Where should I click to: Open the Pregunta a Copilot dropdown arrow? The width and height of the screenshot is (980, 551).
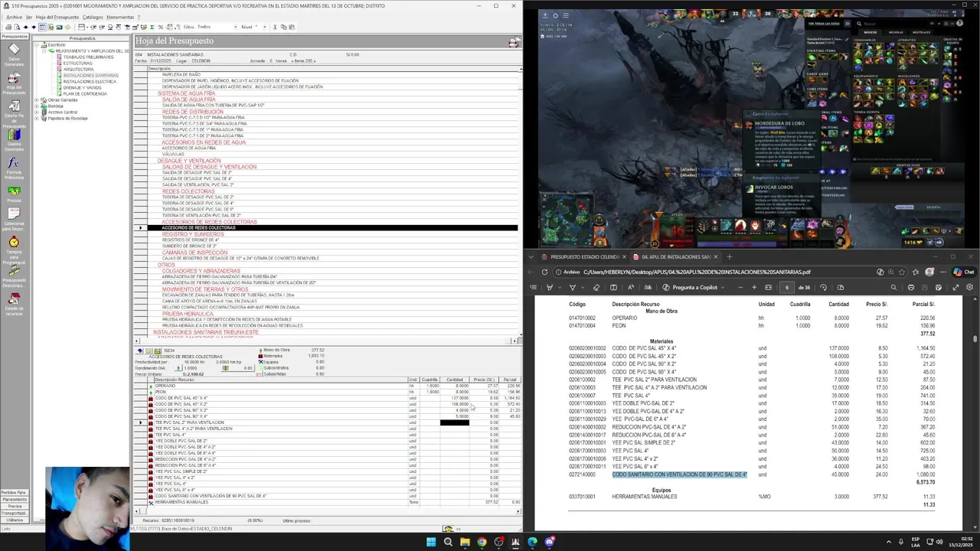[722, 287]
